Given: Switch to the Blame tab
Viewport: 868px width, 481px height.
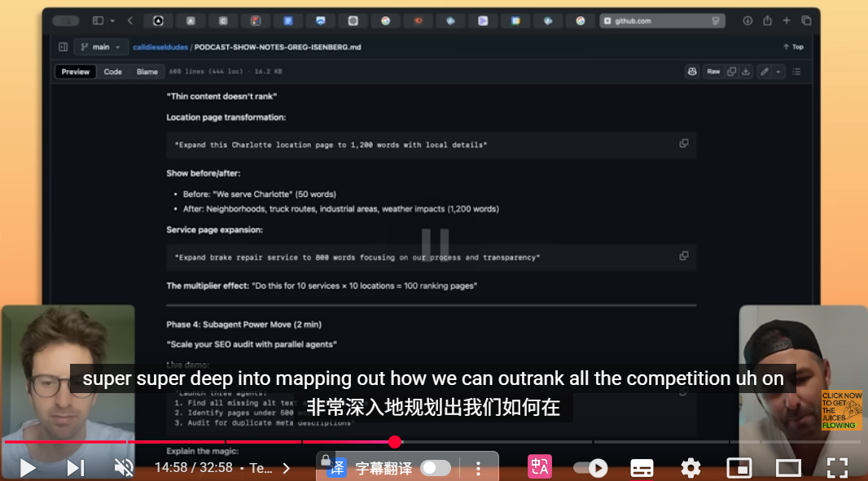Looking at the screenshot, I should tap(147, 72).
